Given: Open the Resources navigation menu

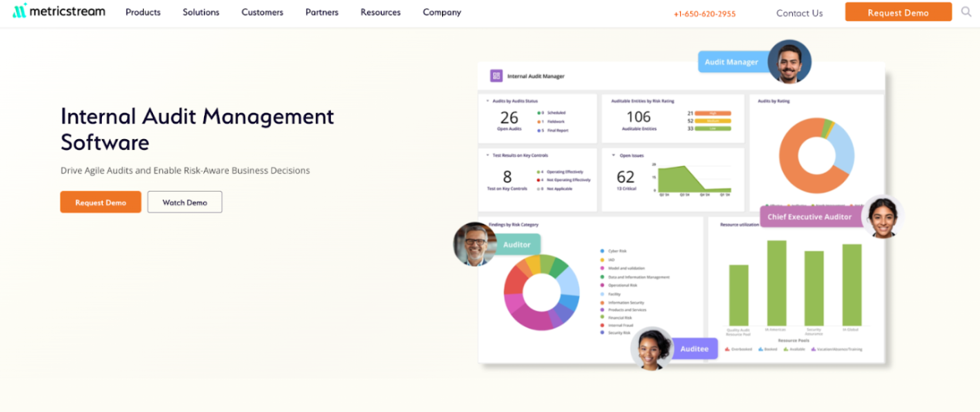Looking at the screenshot, I should point(380,12).
